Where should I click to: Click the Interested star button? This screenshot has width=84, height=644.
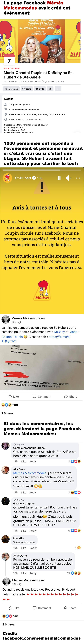point(11,89)
